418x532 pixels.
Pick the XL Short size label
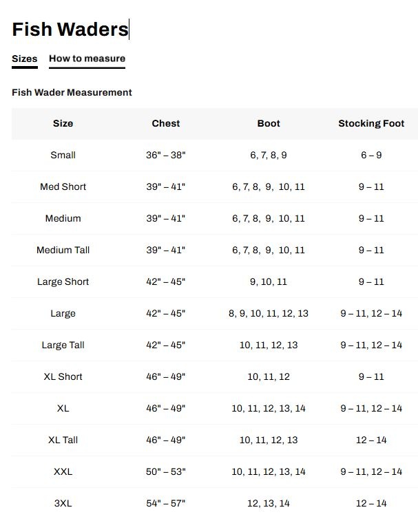[x=63, y=376]
